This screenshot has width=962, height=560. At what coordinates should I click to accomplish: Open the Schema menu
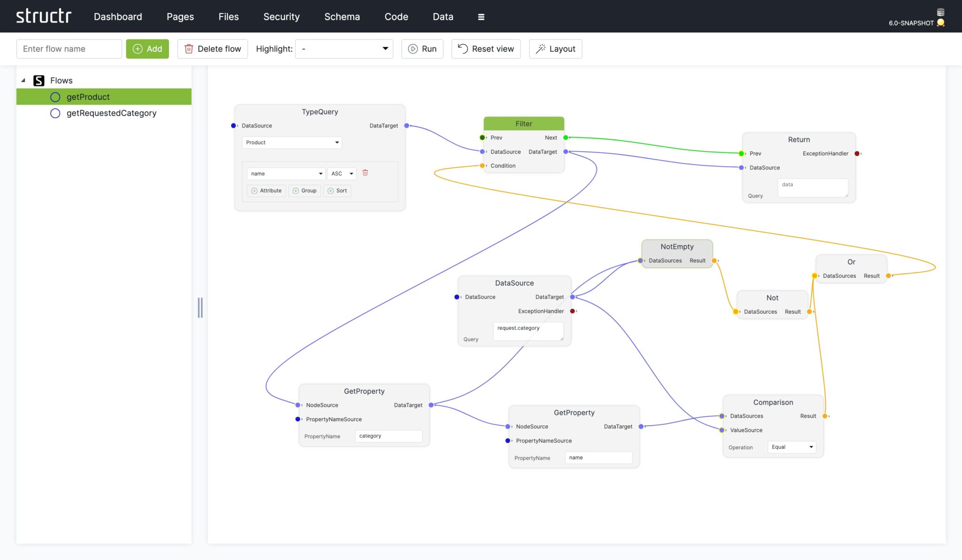(342, 16)
